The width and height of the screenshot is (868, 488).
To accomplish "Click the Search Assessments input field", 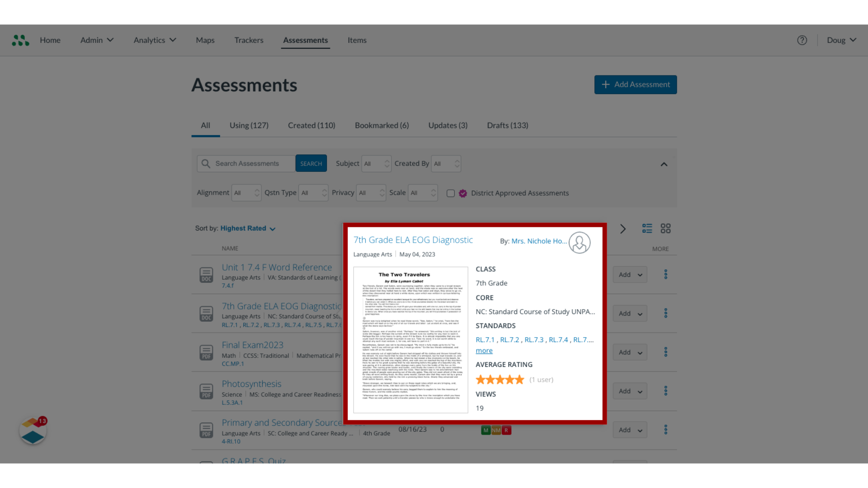I will point(246,163).
